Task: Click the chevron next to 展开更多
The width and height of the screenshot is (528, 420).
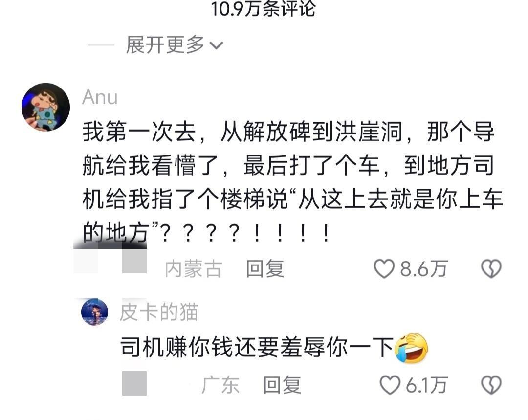Action: (x=216, y=45)
